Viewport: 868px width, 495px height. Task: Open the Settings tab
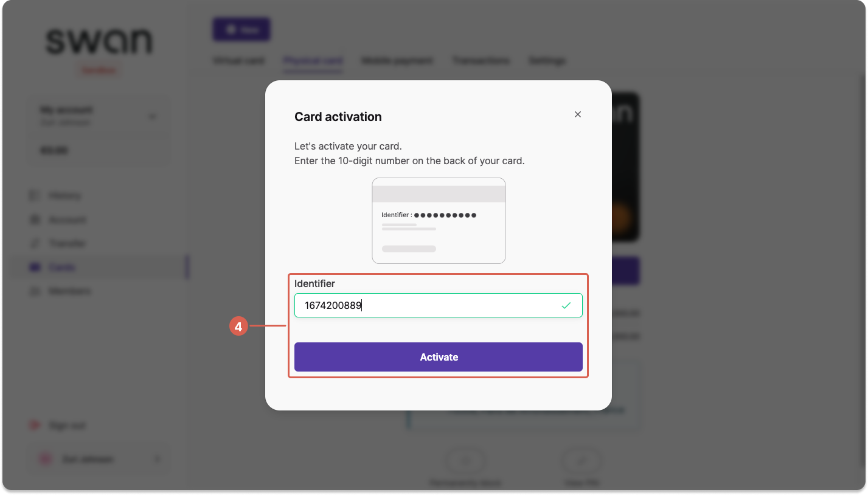click(547, 61)
